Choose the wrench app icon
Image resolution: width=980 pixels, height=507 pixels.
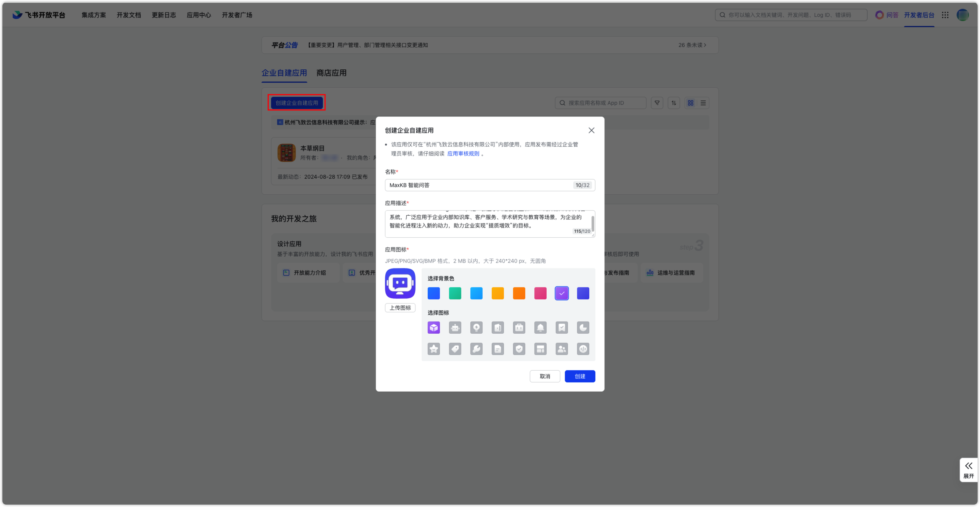[x=476, y=349]
